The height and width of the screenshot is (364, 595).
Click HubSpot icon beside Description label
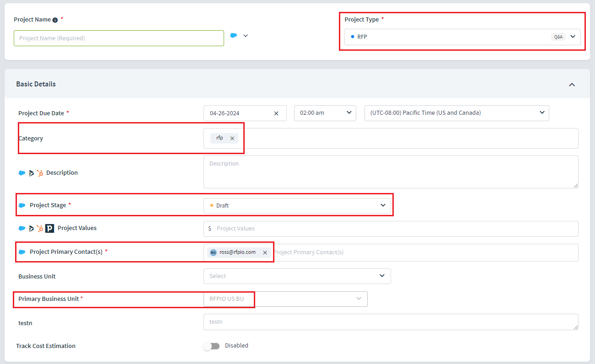(x=40, y=173)
